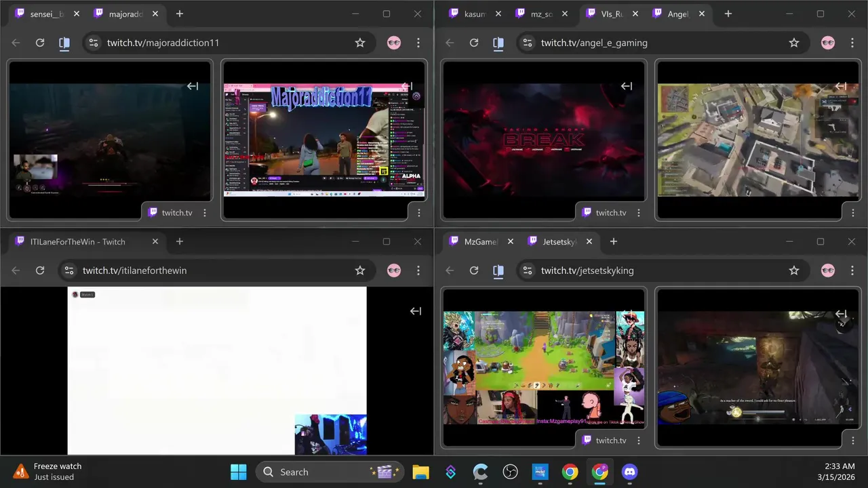Viewport: 868px width, 488px height.
Task: Open split view options in majoraddiction11 window toolbar
Action: (64, 43)
